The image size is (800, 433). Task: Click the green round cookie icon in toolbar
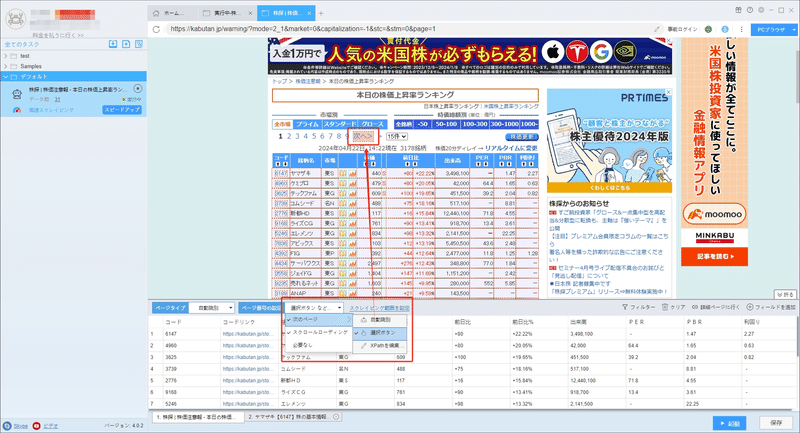[708, 29]
